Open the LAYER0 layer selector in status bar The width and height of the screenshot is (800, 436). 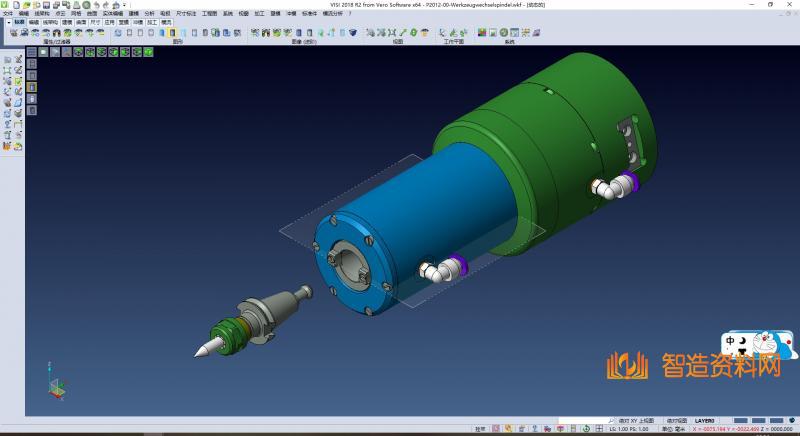tap(705, 421)
